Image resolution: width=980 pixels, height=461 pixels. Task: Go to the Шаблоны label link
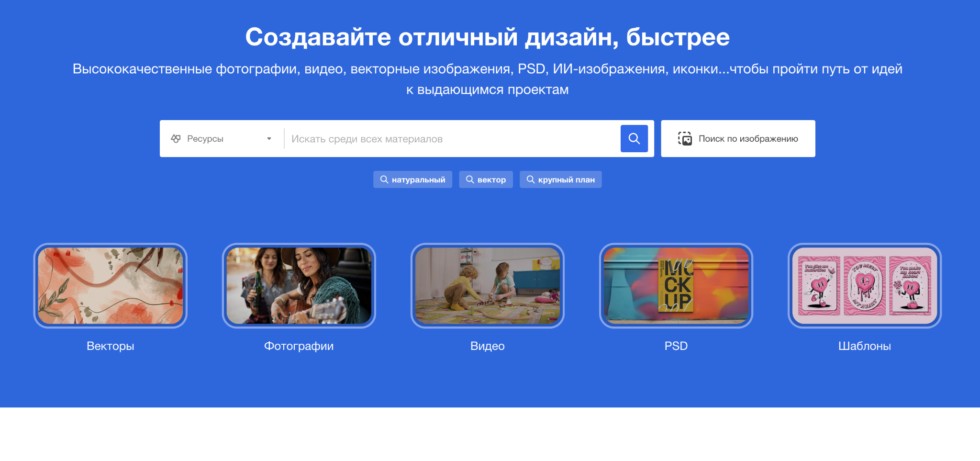click(865, 346)
